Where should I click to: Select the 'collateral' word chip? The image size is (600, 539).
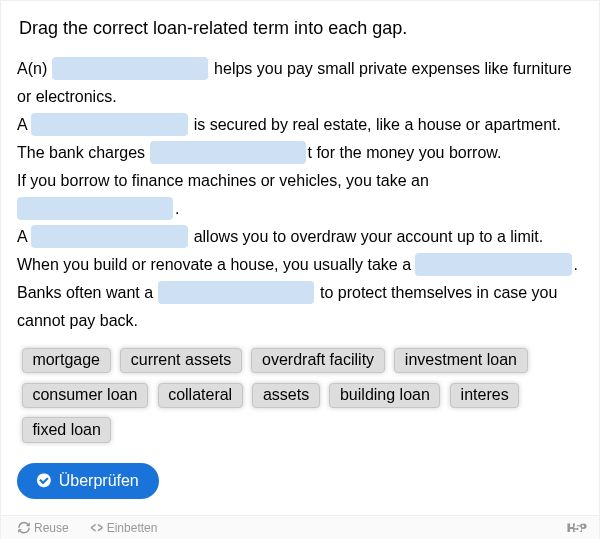click(x=200, y=395)
